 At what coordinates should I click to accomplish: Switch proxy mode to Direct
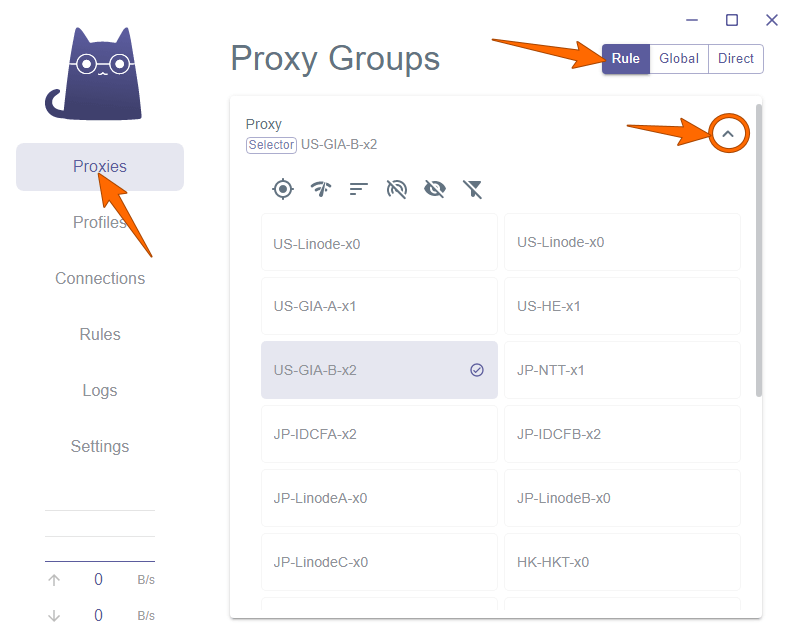(736, 59)
